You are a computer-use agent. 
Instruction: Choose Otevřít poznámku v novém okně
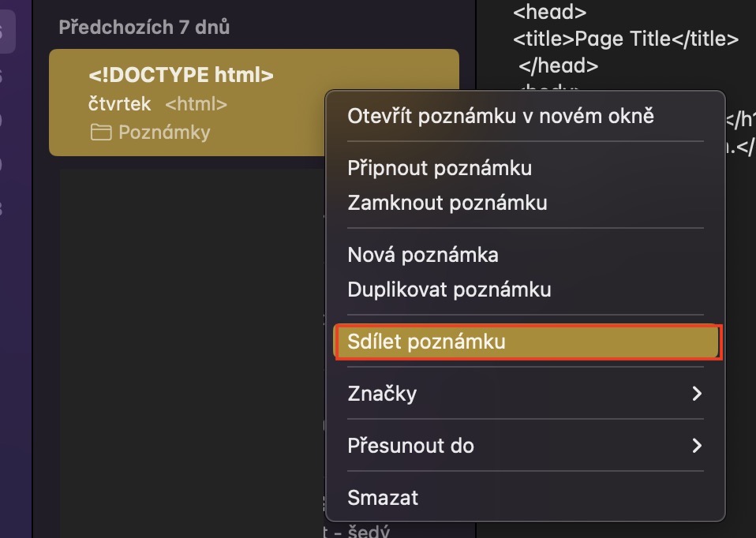[x=500, y=116]
